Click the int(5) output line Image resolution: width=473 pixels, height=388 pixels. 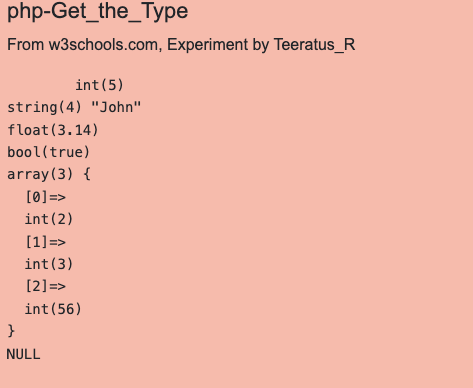(99, 85)
